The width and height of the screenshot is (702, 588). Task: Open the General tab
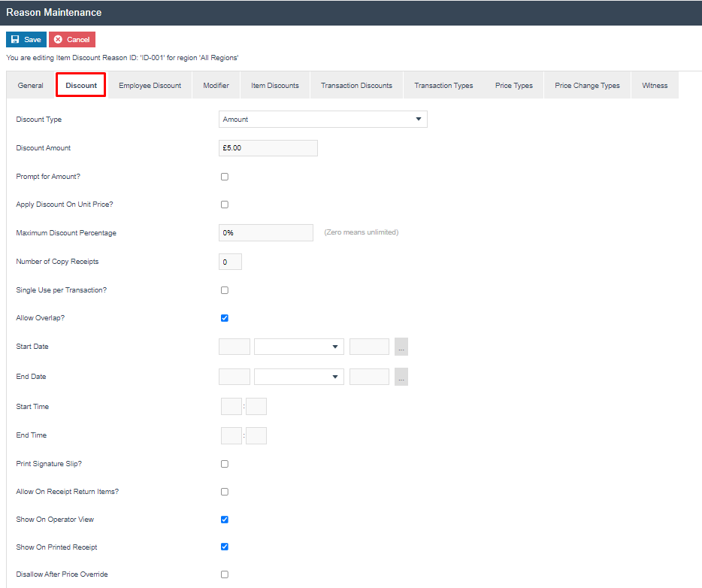[x=31, y=85]
